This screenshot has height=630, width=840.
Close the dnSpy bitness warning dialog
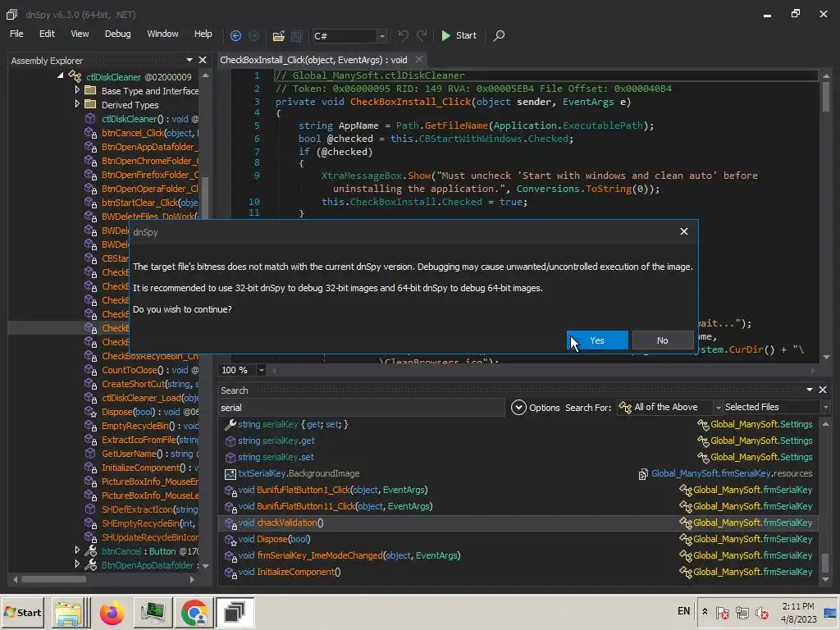pos(684,231)
